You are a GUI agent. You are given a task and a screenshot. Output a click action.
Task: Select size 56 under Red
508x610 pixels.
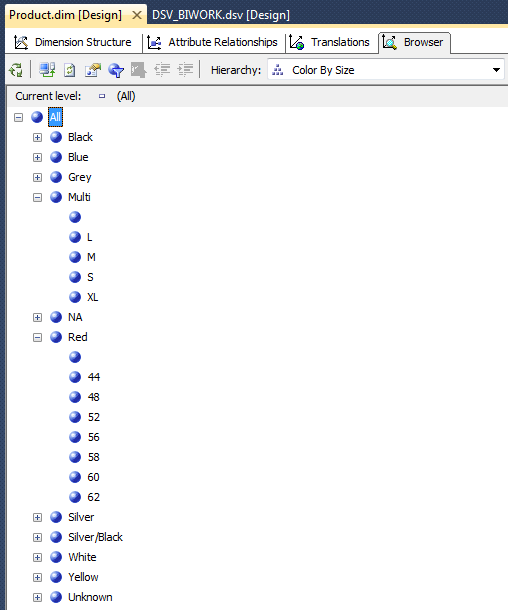tap(94, 437)
